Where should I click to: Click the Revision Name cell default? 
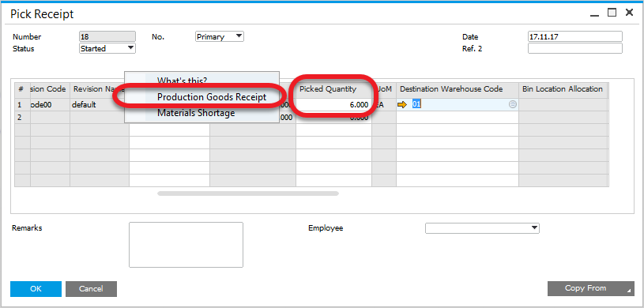click(100, 105)
